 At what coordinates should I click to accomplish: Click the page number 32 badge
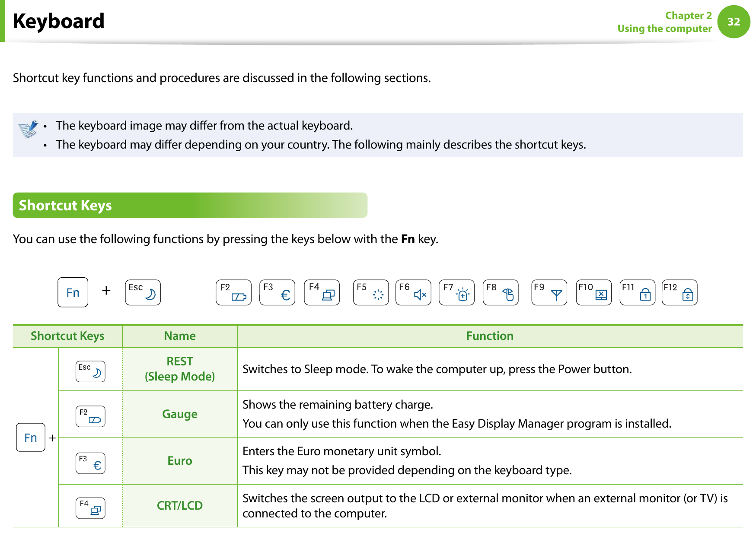(734, 22)
